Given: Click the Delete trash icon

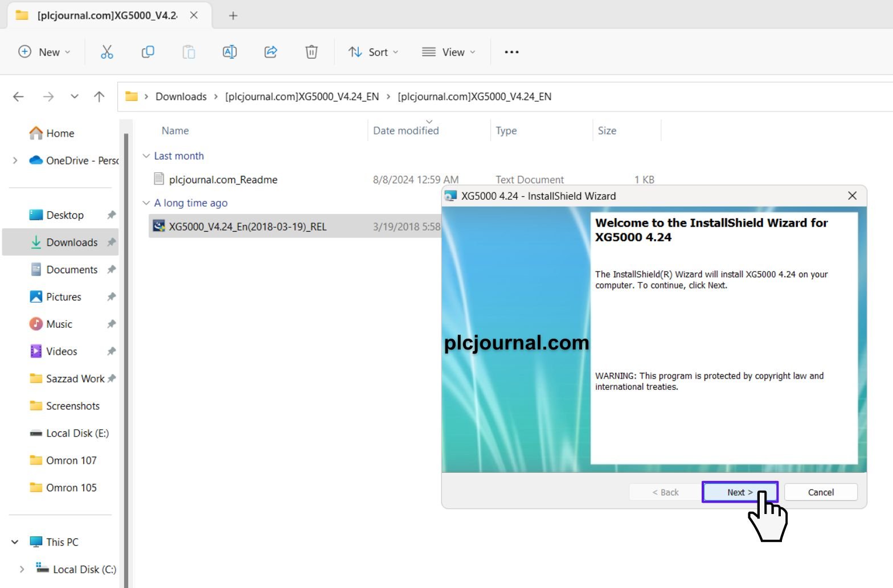Looking at the screenshot, I should (x=312, y=52).
